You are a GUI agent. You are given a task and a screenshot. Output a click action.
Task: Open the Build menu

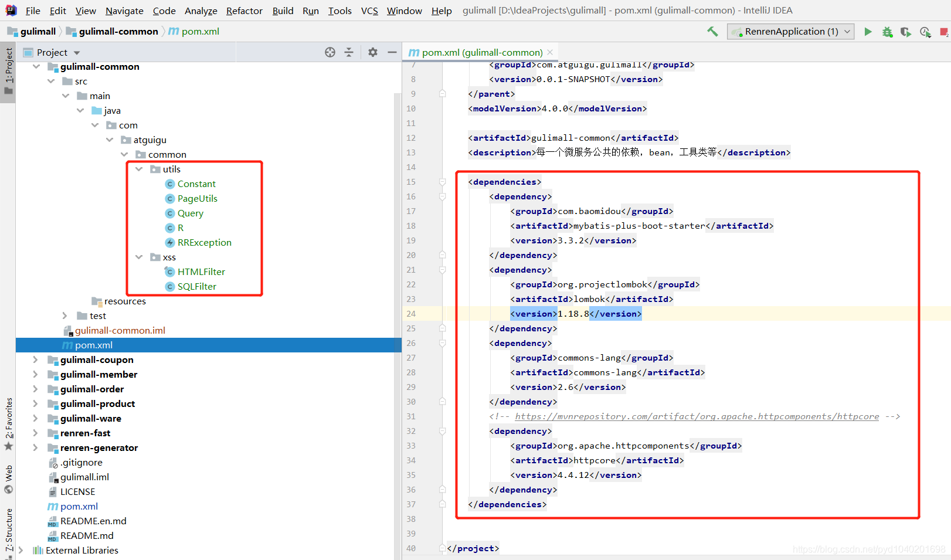[x=283, y=11]
